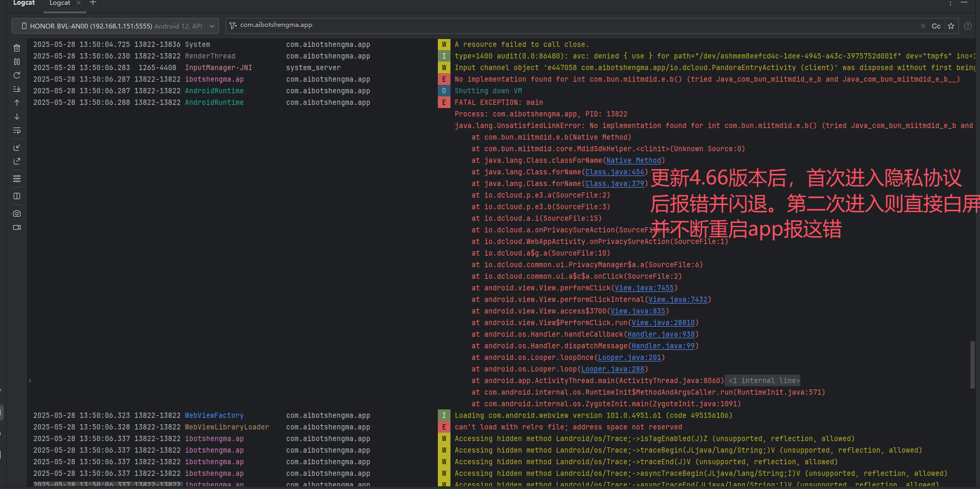
Task: Jump to previous occurrence with up arrow
Action: pos(17,103)
